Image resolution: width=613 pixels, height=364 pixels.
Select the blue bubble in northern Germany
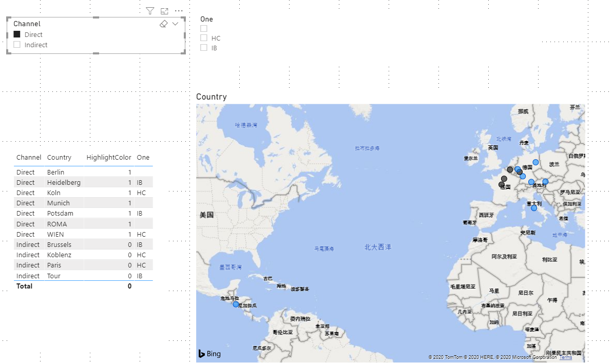pos(535,162)
